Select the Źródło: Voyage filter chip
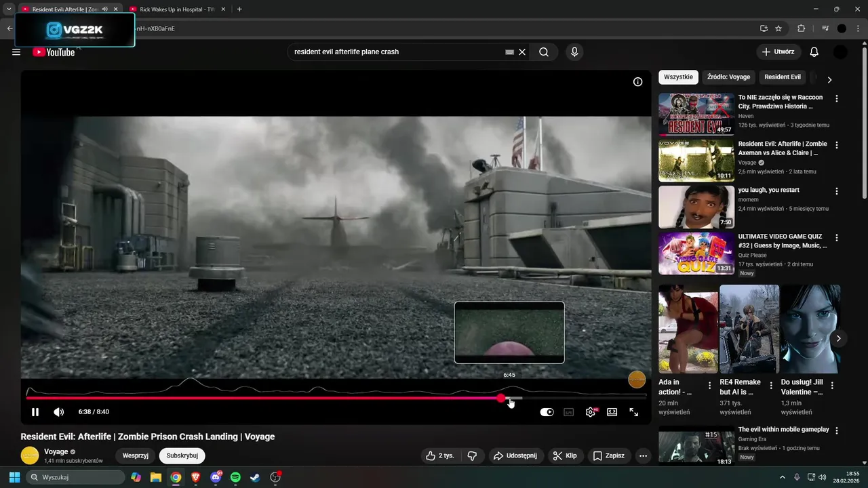Screen dimensions: 868x488 pyautogui.click(x=728, y=77)
